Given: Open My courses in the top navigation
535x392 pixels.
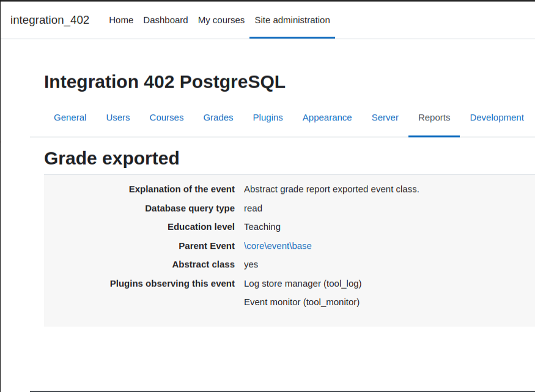Looking at the screenshot, I should 221,20.
